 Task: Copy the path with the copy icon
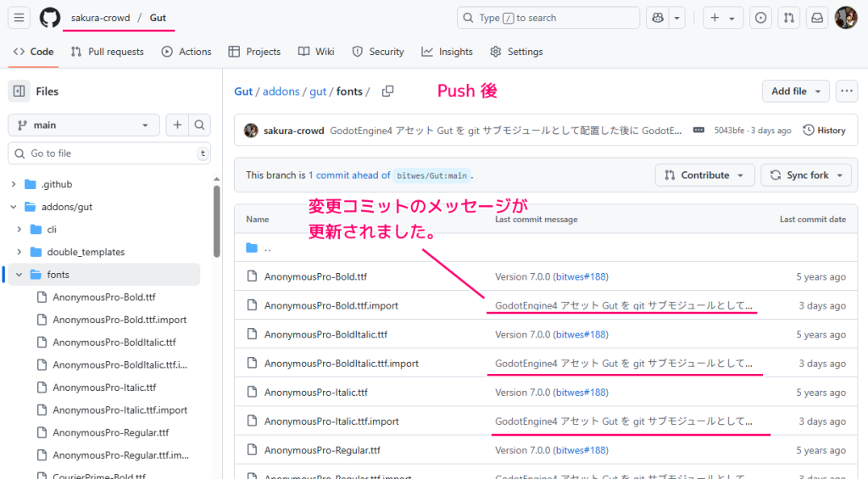click(x=387, y=92)
